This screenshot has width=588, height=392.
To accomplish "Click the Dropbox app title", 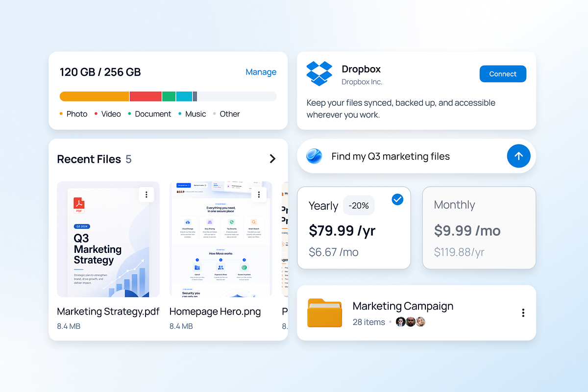I will [x=361, y=69].
